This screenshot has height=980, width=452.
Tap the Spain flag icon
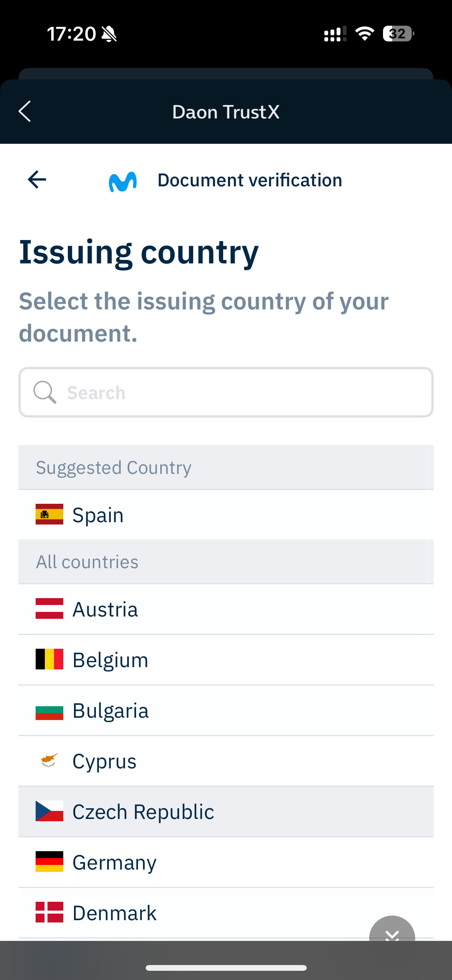coord(49,514)
